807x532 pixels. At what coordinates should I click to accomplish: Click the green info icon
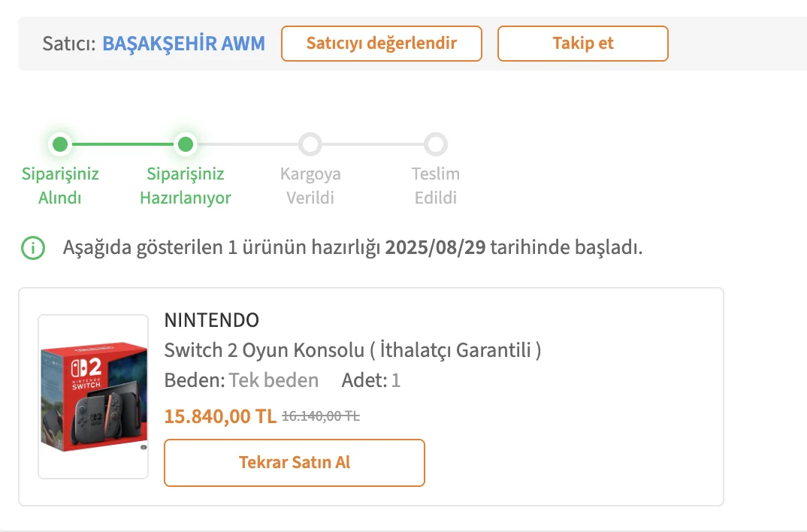coord(32,246)
